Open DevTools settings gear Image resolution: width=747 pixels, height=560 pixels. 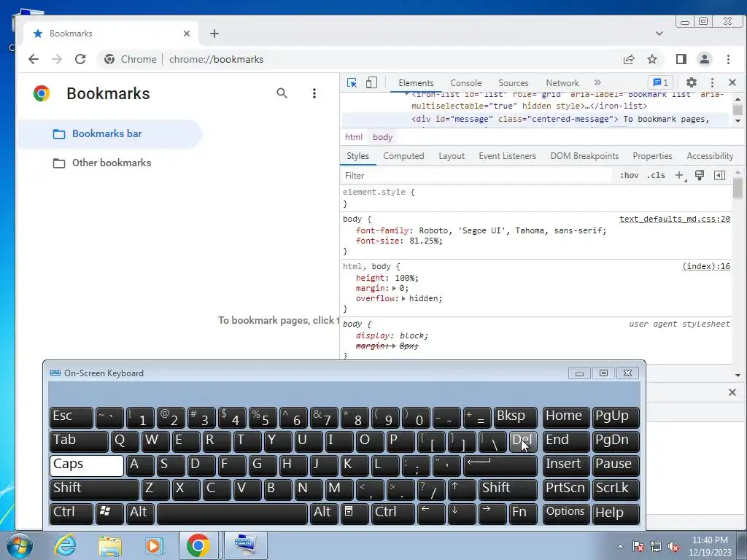click(692, 82)
